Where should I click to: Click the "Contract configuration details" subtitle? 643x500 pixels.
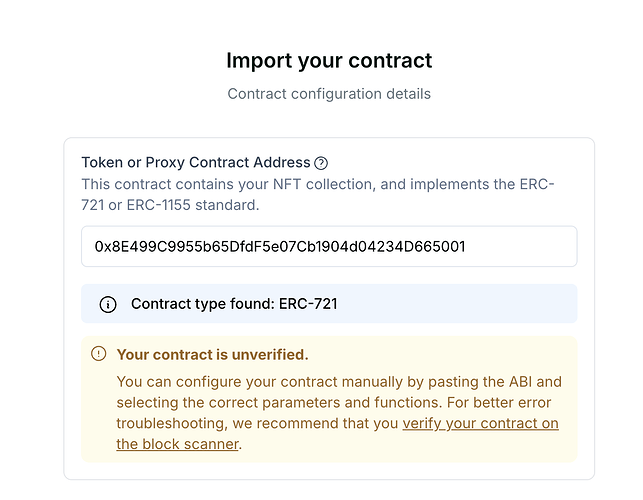(329, 94)
